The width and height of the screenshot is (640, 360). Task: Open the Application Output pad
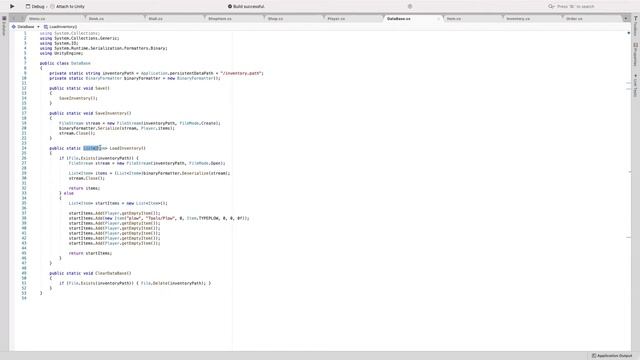(x=612, y=356)
